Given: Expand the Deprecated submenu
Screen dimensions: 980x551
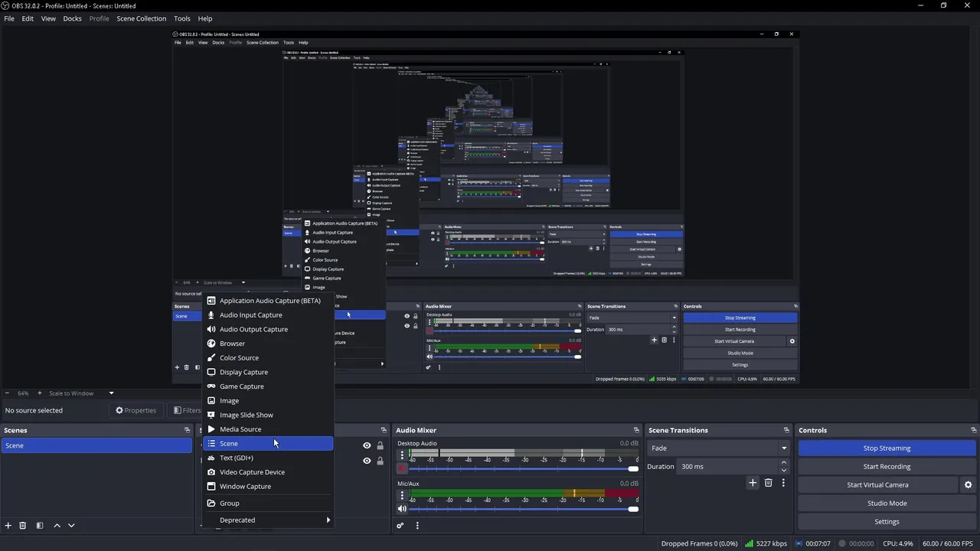Looking at the screenshot, I should click(x=268, y=520).
